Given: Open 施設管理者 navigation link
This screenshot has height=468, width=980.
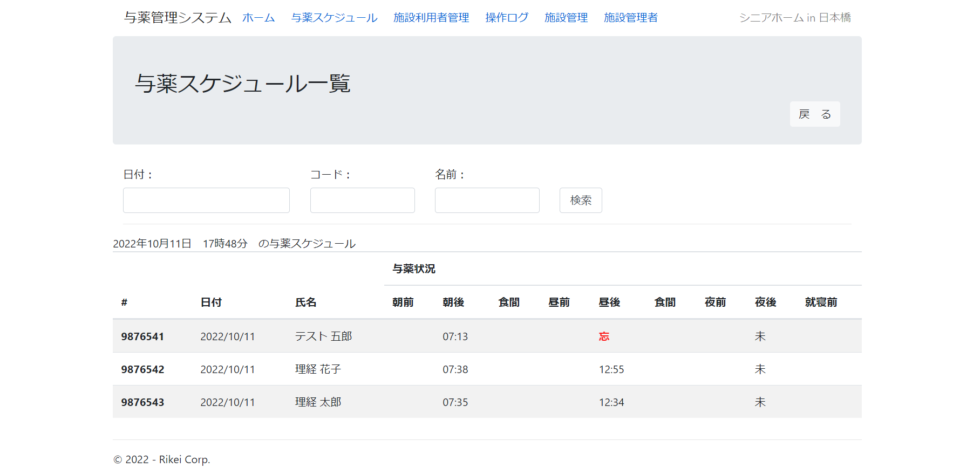Looking at the screenshot, I should (631, 18).
